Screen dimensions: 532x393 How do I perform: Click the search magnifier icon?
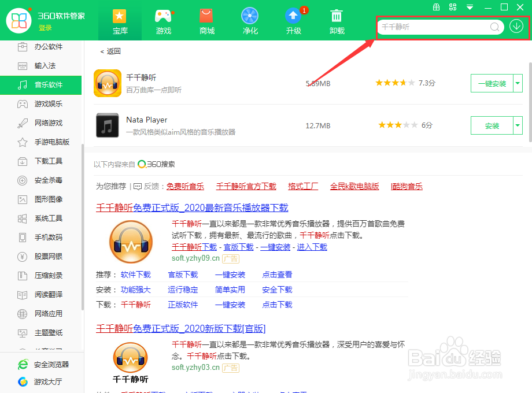coord(494,27)
